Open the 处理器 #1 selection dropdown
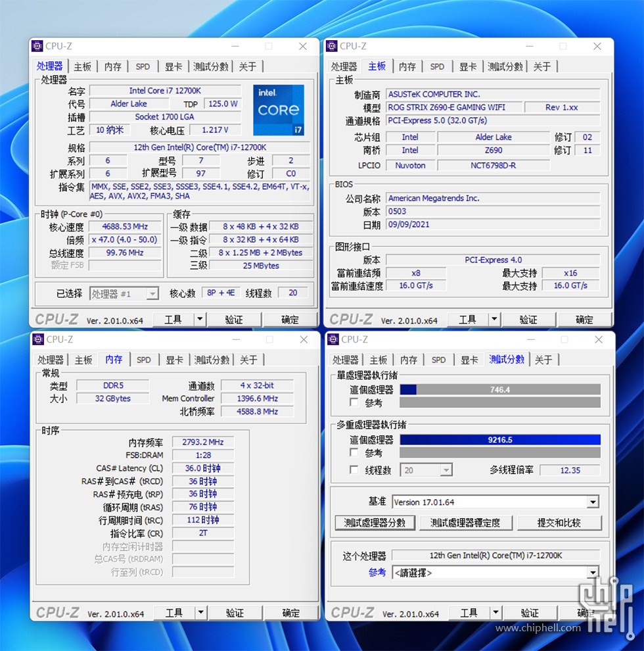This screenshot has height=651, width=644. (x=152, y=293)
